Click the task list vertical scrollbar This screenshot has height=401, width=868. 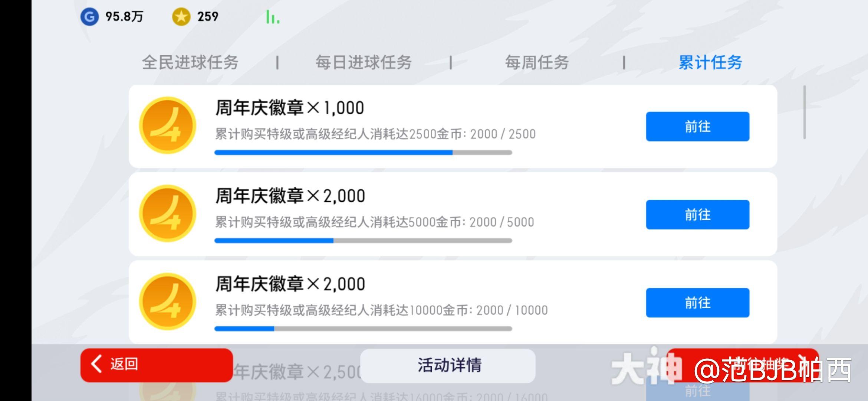pyautogui.click(x=805, y=112)
